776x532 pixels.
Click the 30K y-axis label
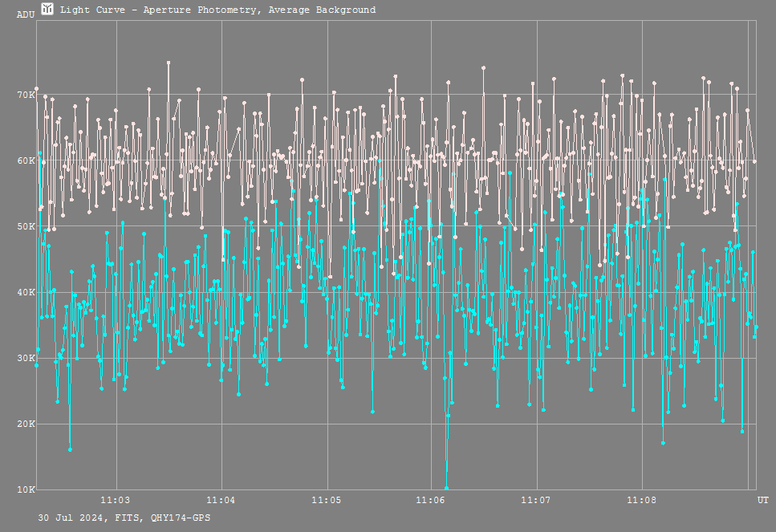point(26,358)
